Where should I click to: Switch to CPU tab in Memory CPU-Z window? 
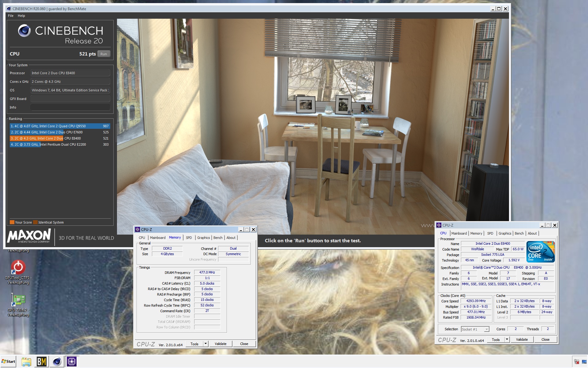(x=142, y=238)
